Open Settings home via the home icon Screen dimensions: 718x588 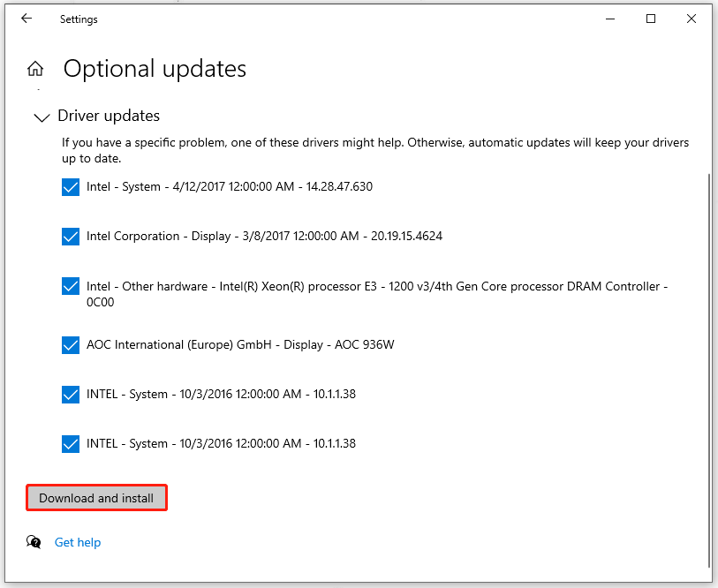point(34,68)
